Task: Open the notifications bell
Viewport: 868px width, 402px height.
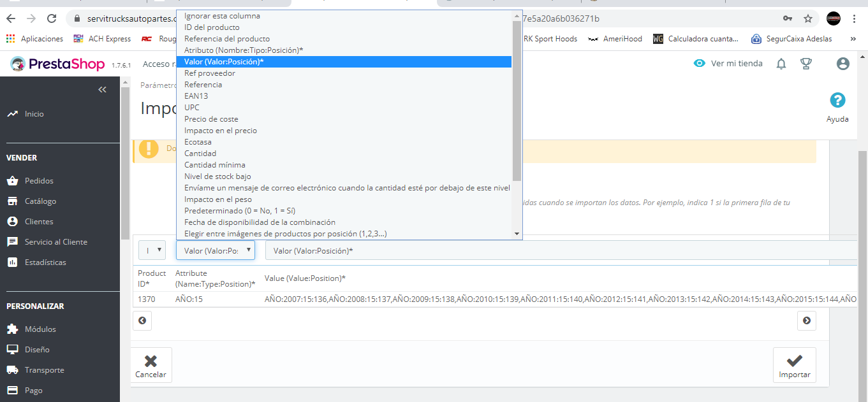Action: click(781, 64)
